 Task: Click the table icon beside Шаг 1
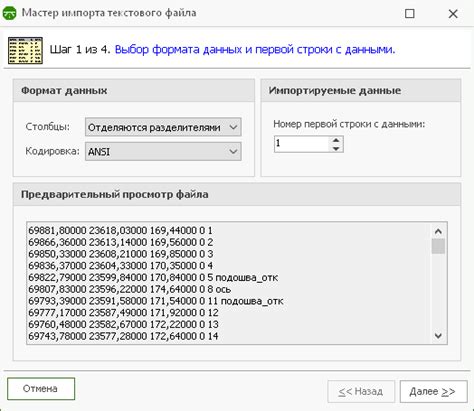pyautogui.click(x=25, y=50)
